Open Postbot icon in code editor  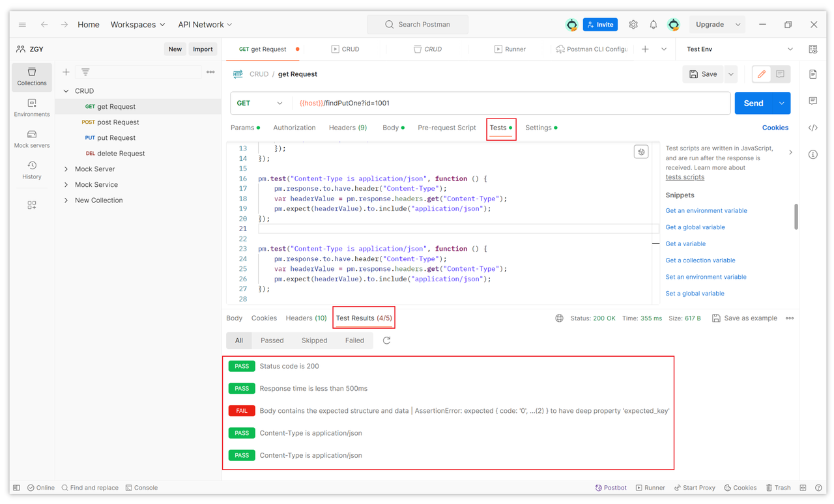pyautogui.click(x=641, y=152)
